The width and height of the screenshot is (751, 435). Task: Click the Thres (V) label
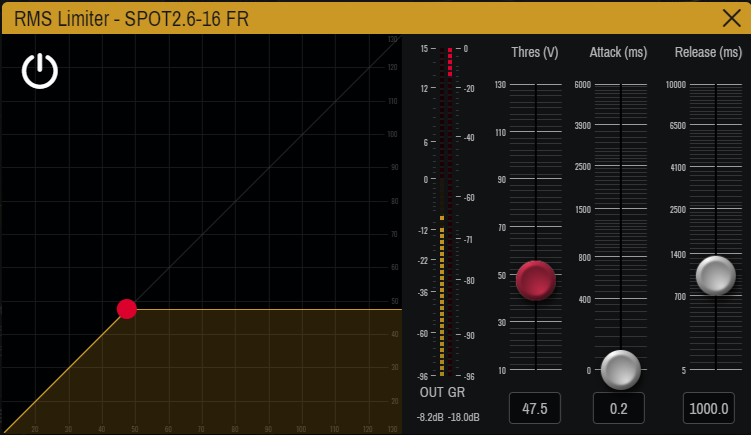pyautogui.click(x=535, y=52)
